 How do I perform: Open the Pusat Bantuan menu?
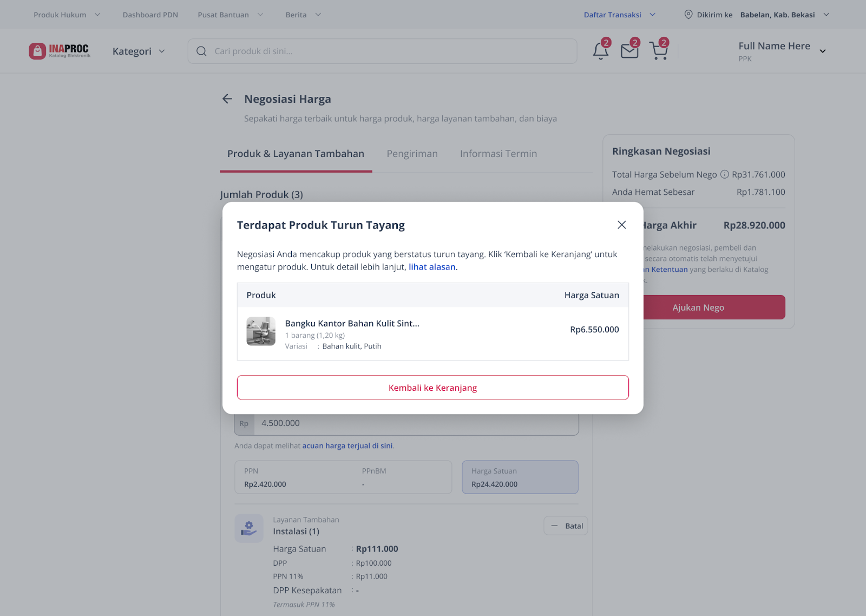pos(231,15)
